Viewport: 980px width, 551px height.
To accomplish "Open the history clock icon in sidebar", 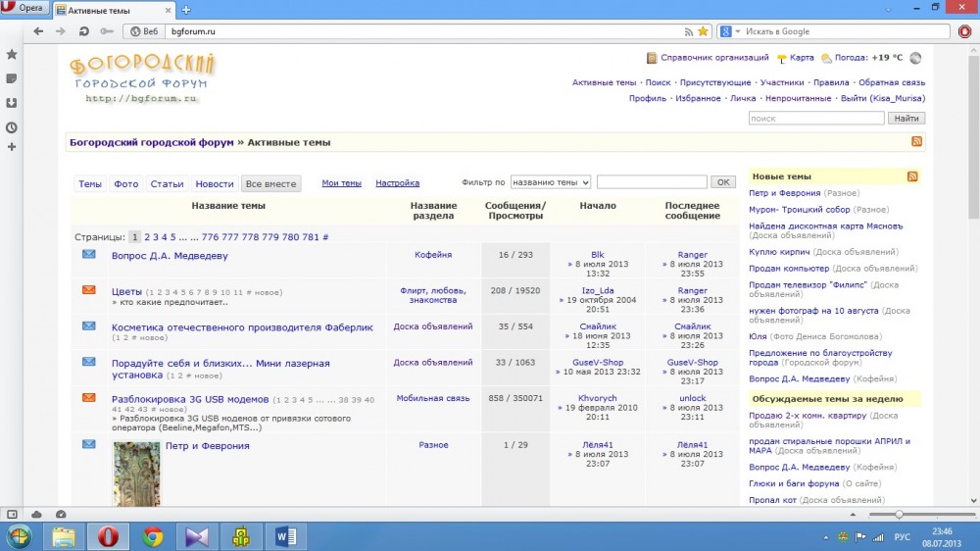I will (12, 127).
